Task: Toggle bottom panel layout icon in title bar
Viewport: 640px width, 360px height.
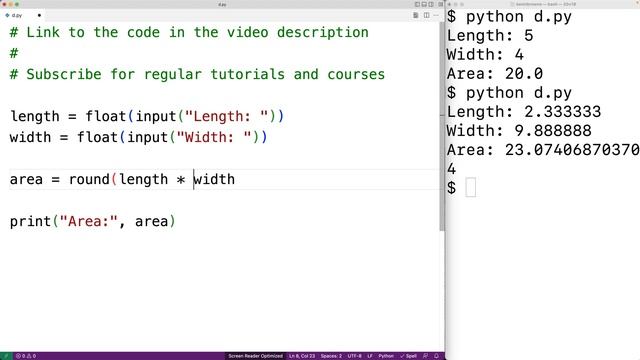Action: coord(424,4)
